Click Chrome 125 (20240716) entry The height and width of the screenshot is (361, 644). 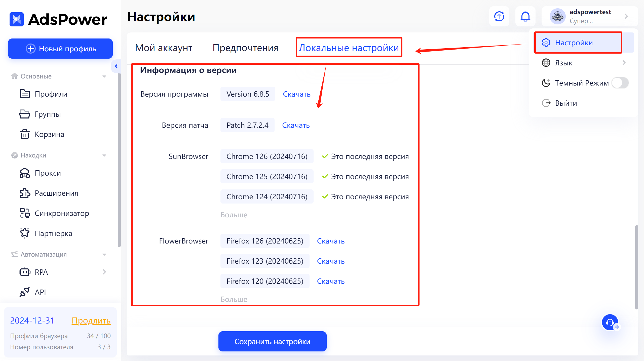pyautogui.click(x=267, y=177)
